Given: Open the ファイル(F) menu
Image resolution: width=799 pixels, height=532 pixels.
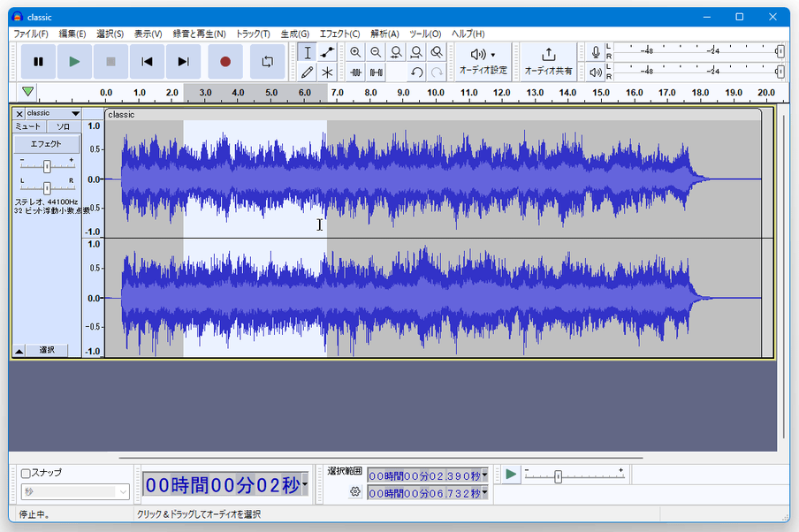Looking at the screenshot, I should pos(31,34).
